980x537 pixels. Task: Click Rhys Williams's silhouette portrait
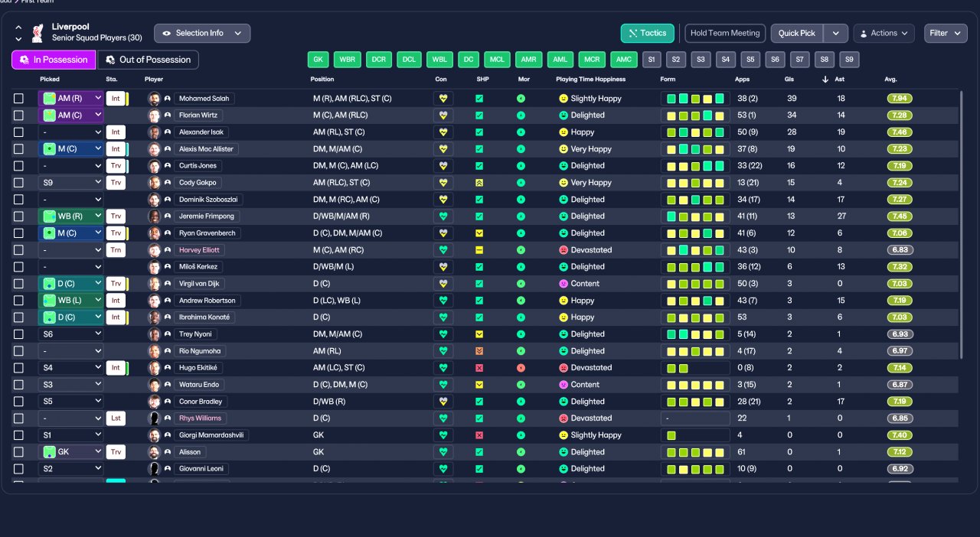[154, 418]
